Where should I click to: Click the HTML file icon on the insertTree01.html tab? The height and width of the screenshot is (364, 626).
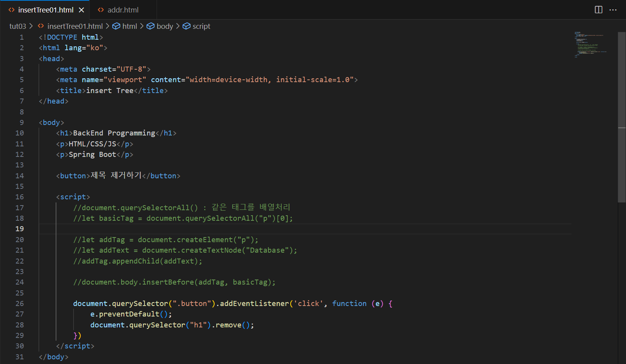(12, 10)
